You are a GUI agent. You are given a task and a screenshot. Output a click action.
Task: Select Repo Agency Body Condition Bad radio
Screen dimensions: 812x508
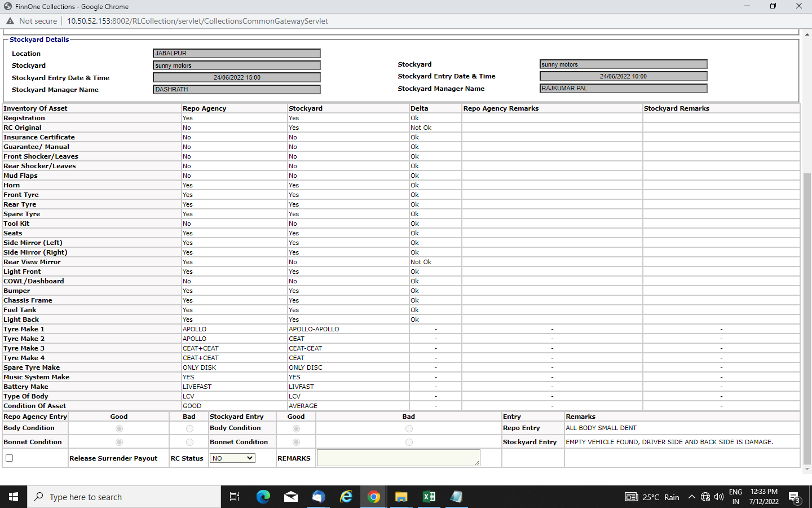click(189, 428)
